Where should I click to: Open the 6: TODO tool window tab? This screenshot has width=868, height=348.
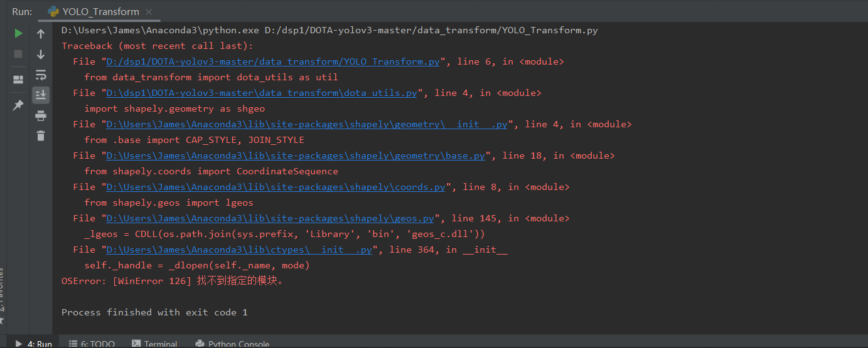pos(92,344)
